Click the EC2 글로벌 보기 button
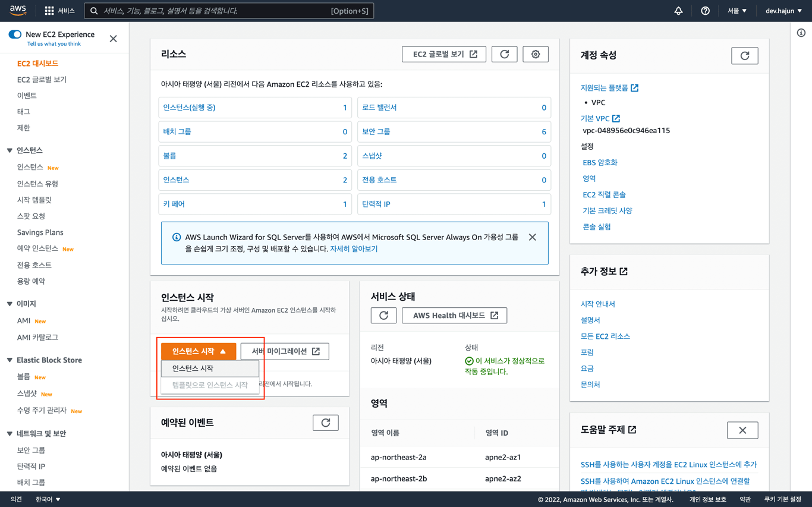 (444, 54)
